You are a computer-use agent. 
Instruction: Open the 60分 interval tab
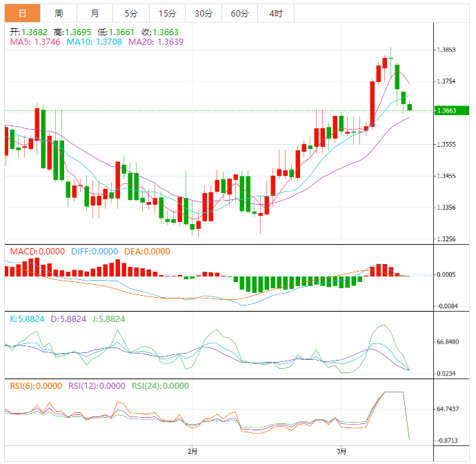pos(239,13)
